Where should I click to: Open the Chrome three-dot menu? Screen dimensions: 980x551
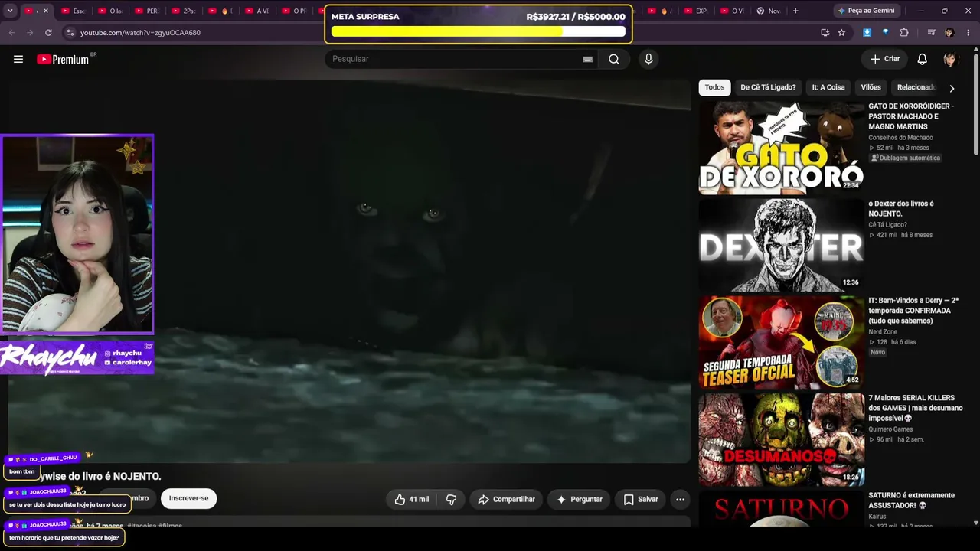tap(969, 33)
